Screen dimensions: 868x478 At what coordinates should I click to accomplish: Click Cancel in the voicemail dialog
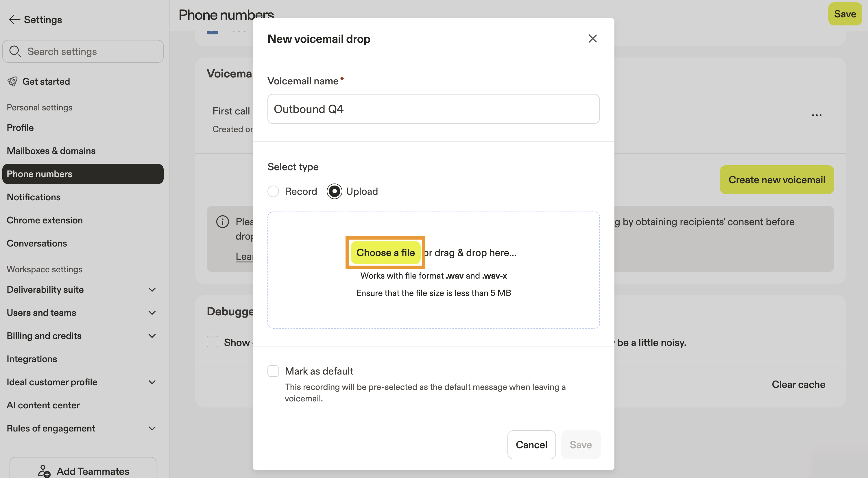tap(531, 445)
